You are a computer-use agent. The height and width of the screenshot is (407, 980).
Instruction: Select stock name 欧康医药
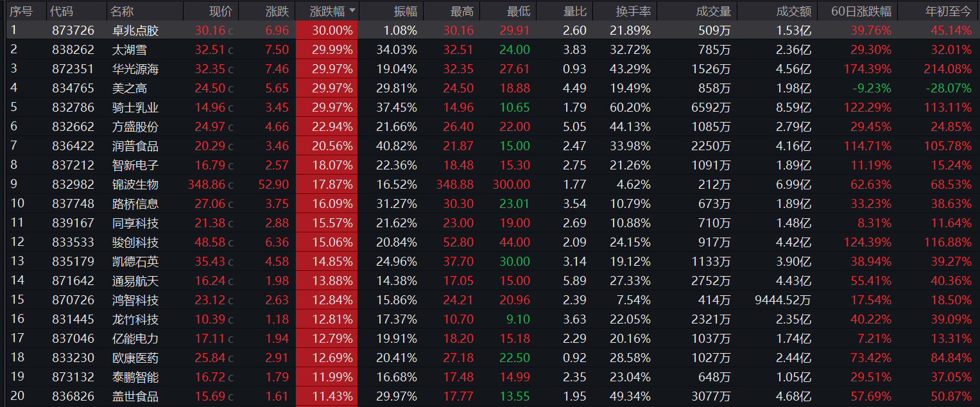click(x=135, y=358)
